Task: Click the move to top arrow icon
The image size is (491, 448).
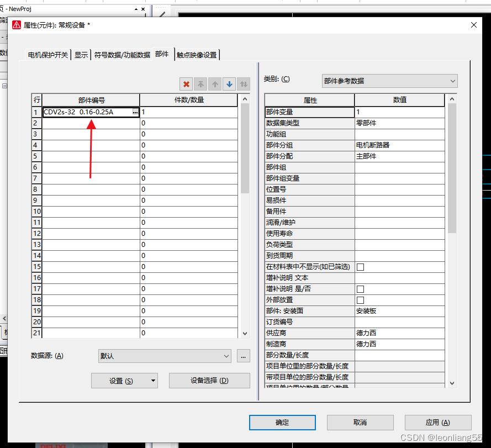Action: [200, 85]
